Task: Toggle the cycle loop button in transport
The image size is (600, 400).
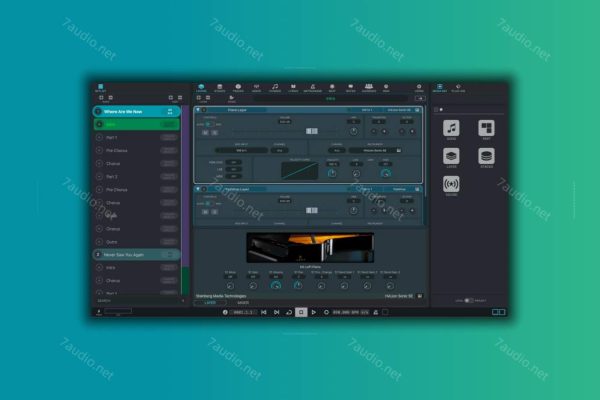Action: point(289,312)
